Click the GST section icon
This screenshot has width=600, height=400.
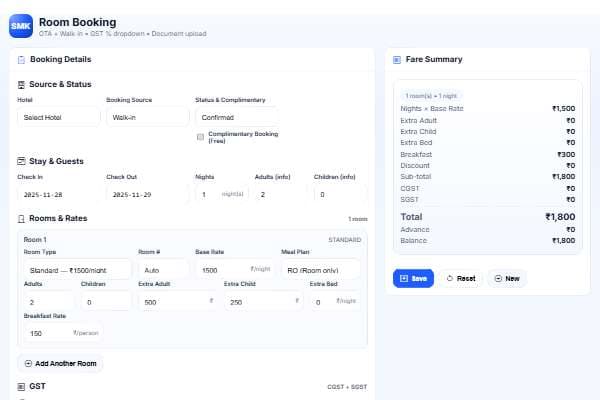coord(21,387)
